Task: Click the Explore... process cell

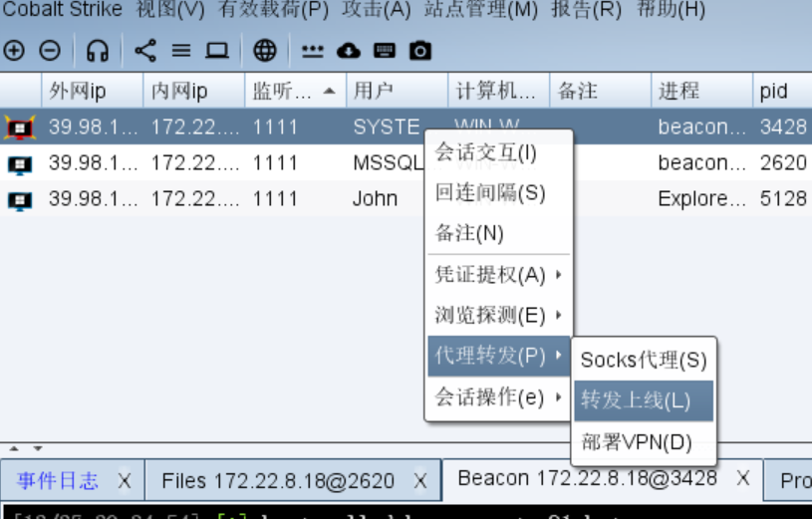Action: pyautogui.click(x=701, y=199)
